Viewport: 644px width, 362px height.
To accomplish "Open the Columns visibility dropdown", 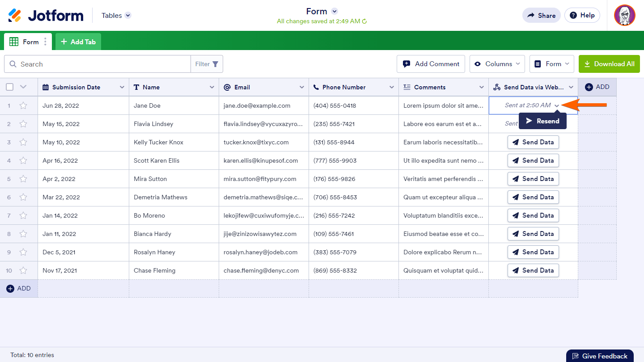I will point(497,64).
